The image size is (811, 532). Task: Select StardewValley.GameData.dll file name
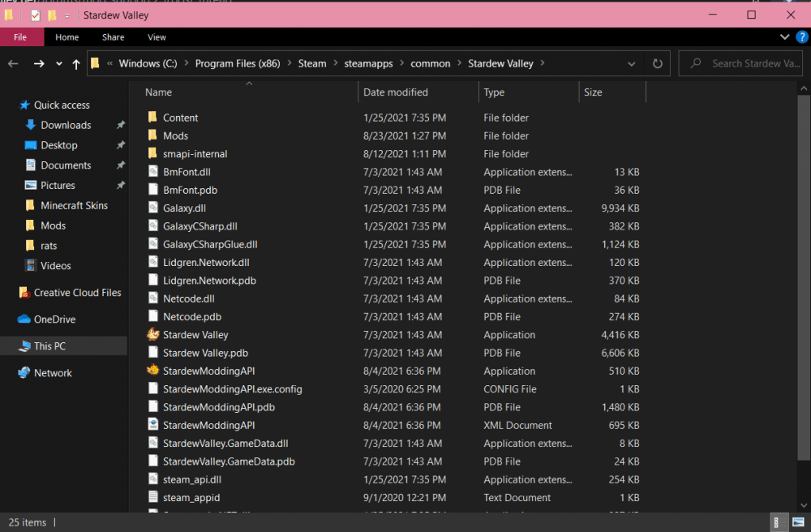(225, 444)
